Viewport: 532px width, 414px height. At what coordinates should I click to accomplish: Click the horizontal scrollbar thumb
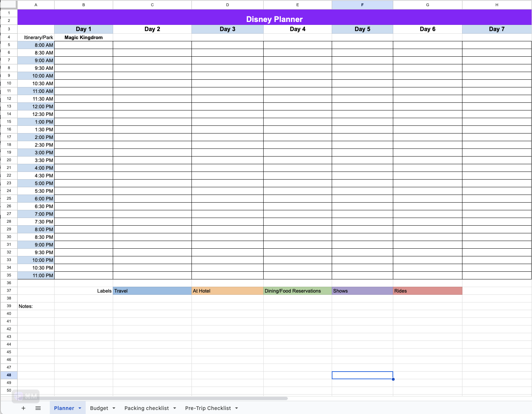(152, 398)
